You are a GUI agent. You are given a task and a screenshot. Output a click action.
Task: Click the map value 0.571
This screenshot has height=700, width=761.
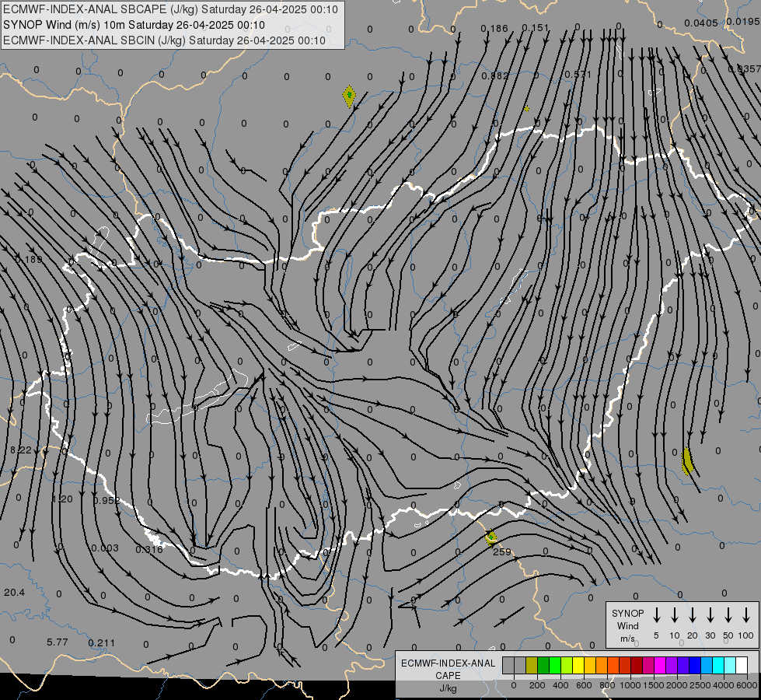click(x=578, y=75)
